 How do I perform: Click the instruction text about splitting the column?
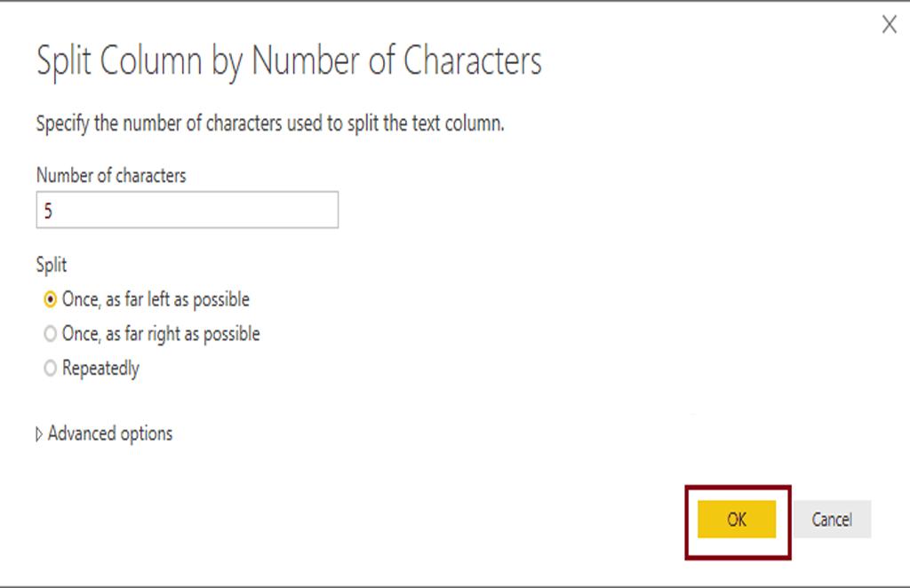pyautogui.click(x=270, y=123)
